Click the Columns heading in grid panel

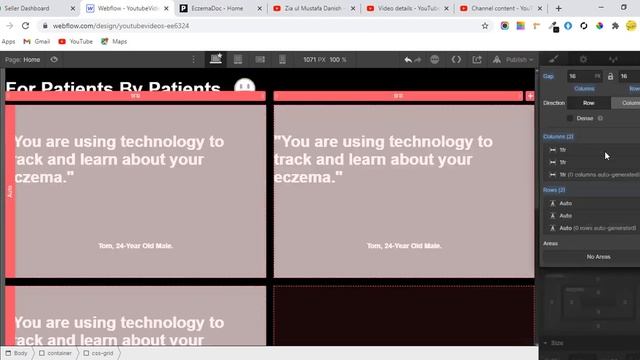(x=558, y=136)
